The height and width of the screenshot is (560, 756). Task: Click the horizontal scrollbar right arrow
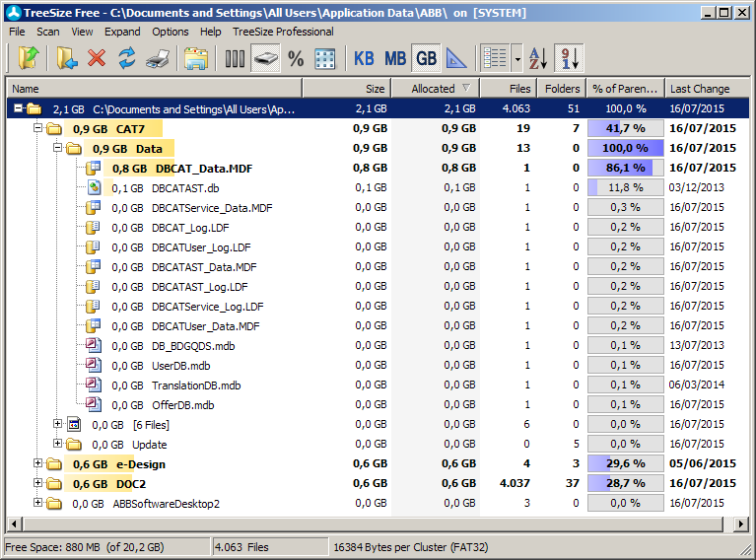coord(740,524)
